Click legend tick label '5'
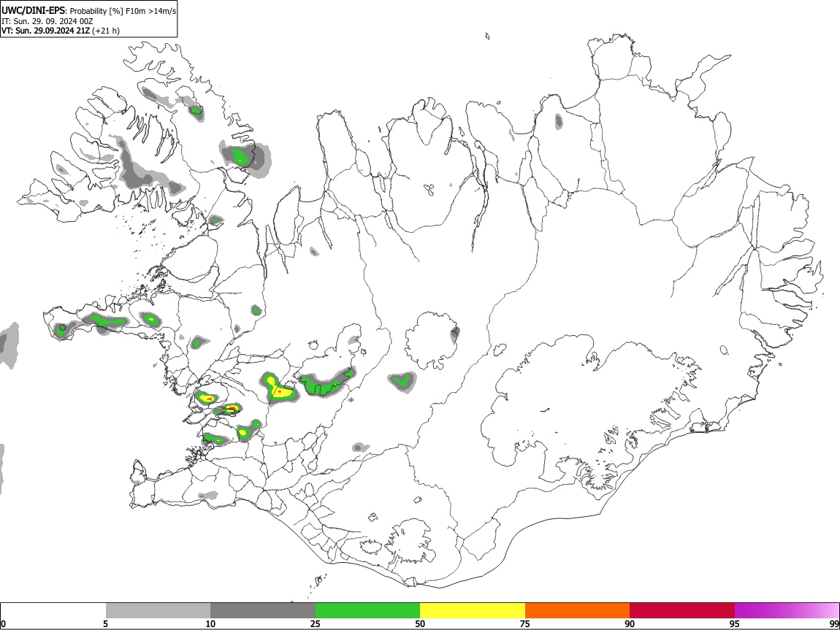 (x=105, y=623)
